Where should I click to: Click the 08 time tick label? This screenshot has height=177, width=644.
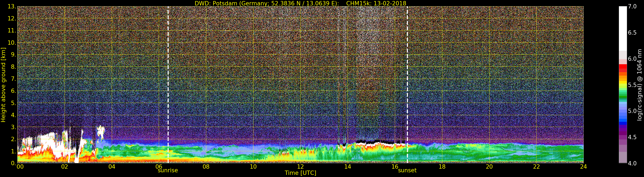206,166
